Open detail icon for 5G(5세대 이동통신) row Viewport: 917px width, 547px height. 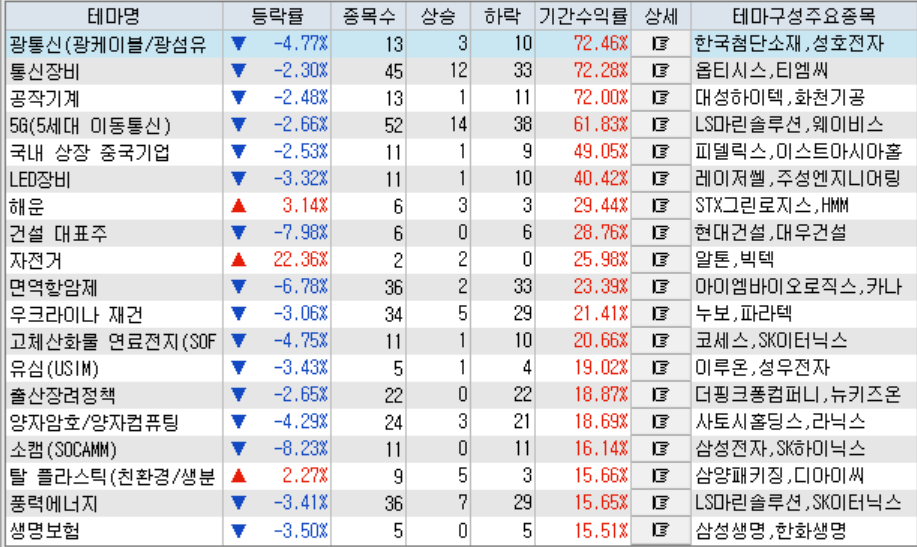pos(661,125)
